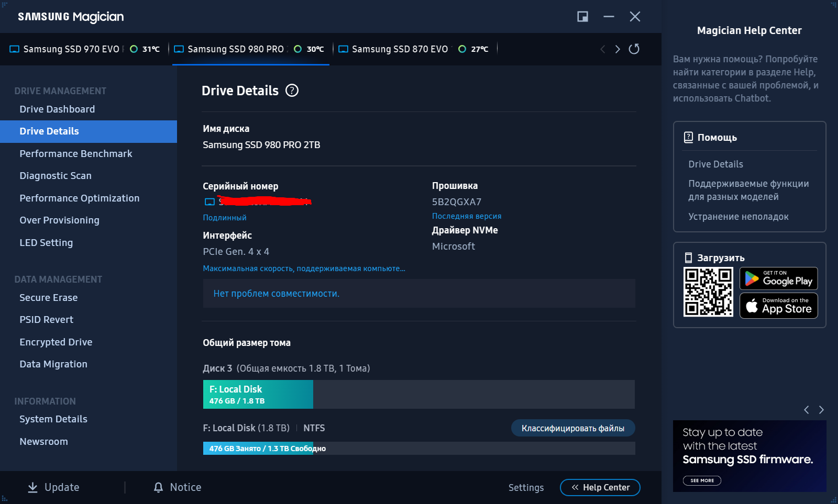Click the 970 EVO temperature status circle
This screenshot has height=504, width=838.
point(134,49)
